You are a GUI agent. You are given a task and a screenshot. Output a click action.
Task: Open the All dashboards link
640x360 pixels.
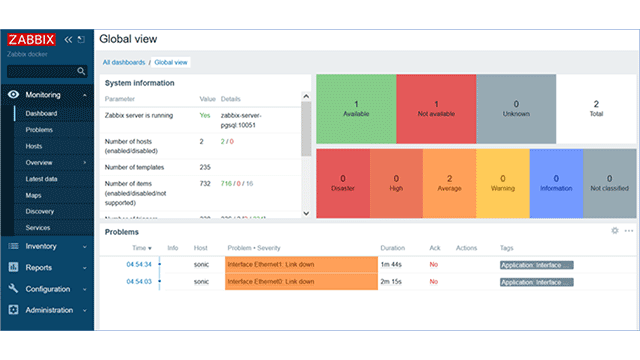124,62
